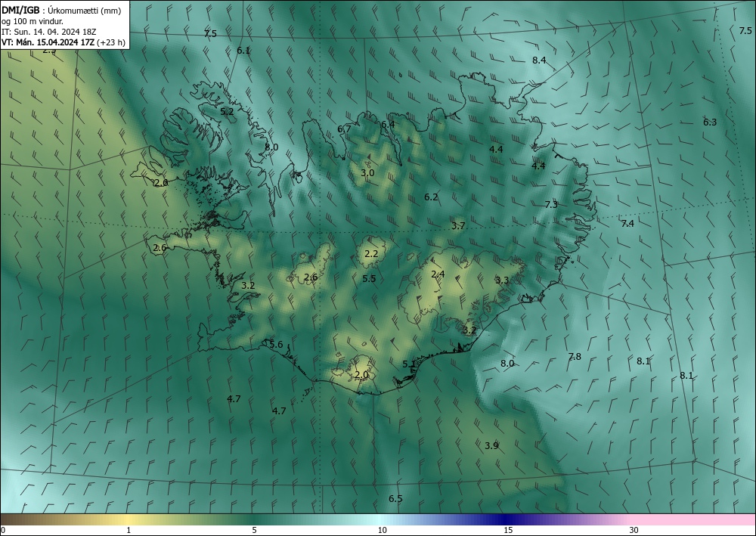Click the '(+23 h)' forecast offset text
The height and width of the screenshot is (536, 756).
coord(111,42)
